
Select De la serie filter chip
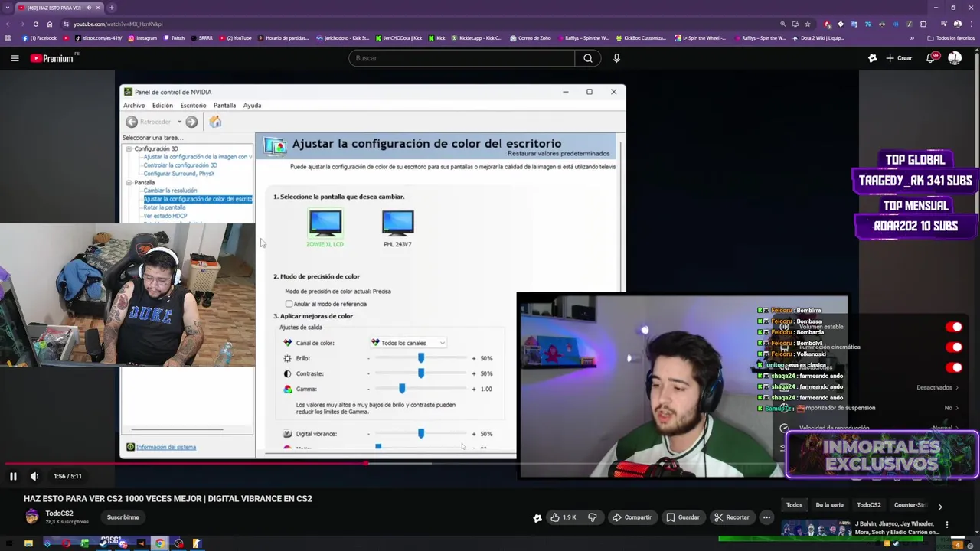click(x=829, y=505)
